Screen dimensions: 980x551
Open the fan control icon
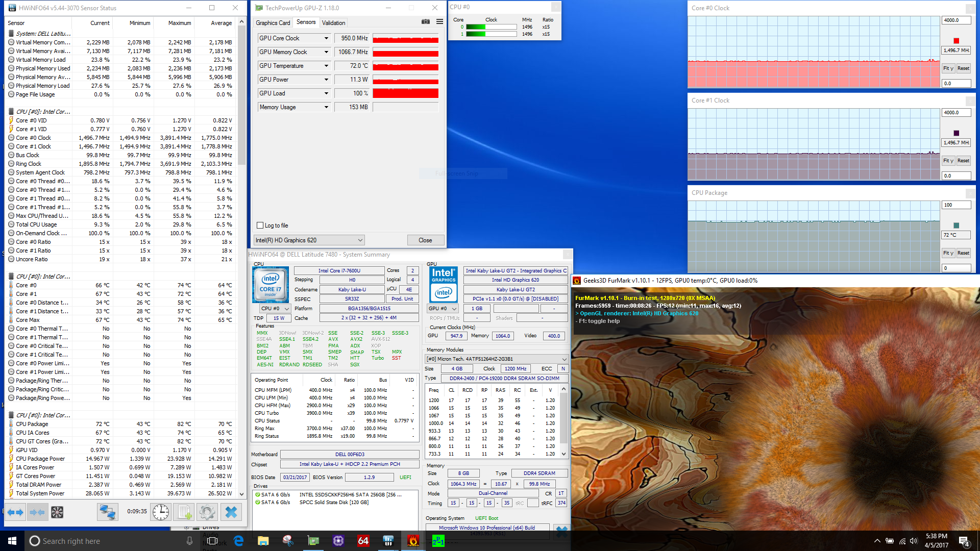pos(57,512)
